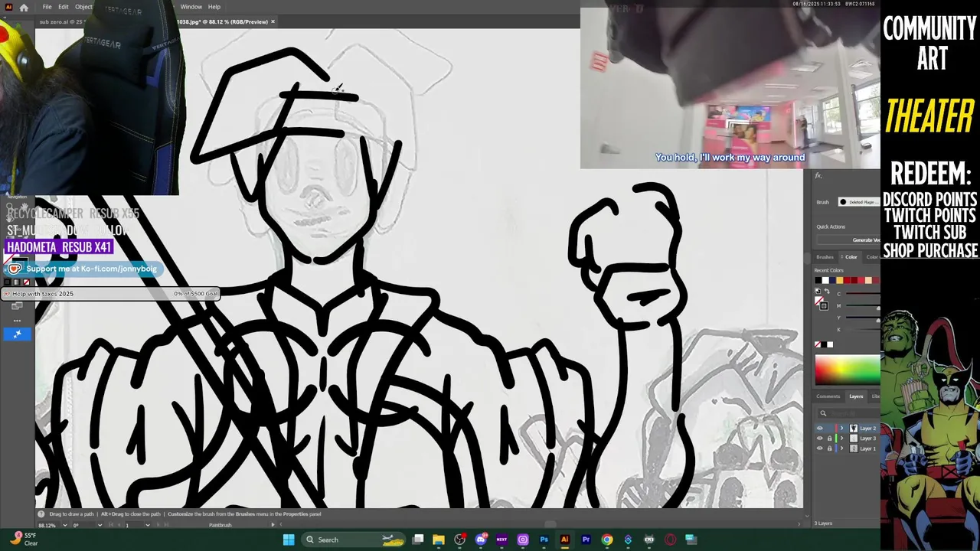
Task: Click the None swatch below CMYK sliders
Action: tap(817, 344)
